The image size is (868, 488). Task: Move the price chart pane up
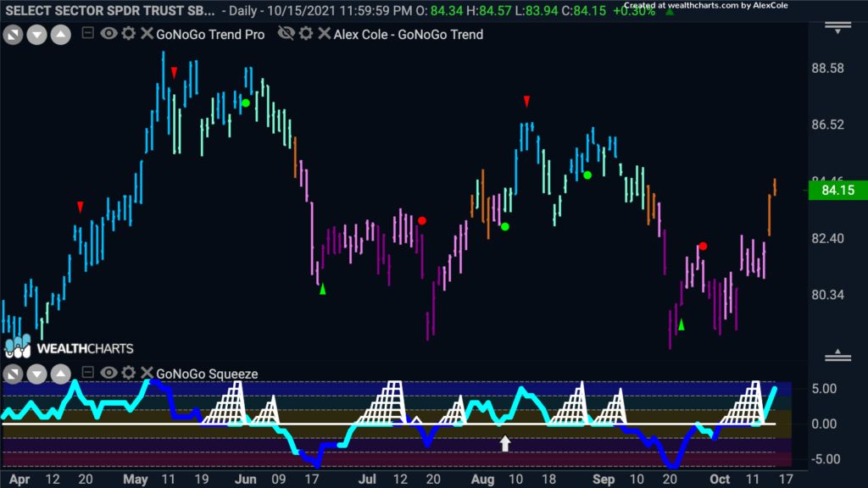pos(61,35)
